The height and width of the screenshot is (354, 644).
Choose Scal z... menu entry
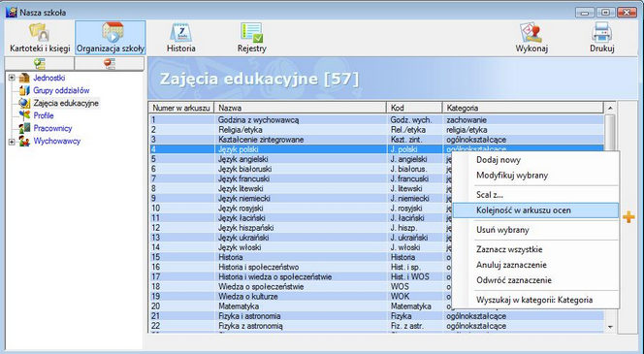tap(535, 195)
